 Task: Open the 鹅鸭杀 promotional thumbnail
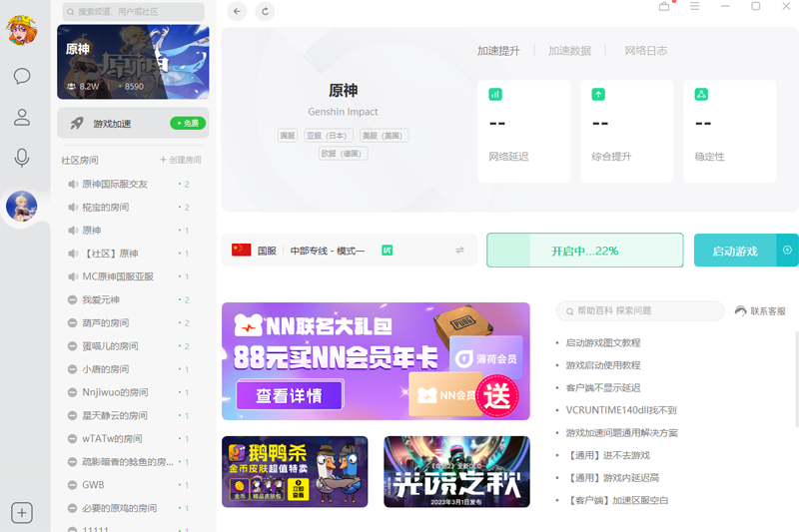(295, 471)
